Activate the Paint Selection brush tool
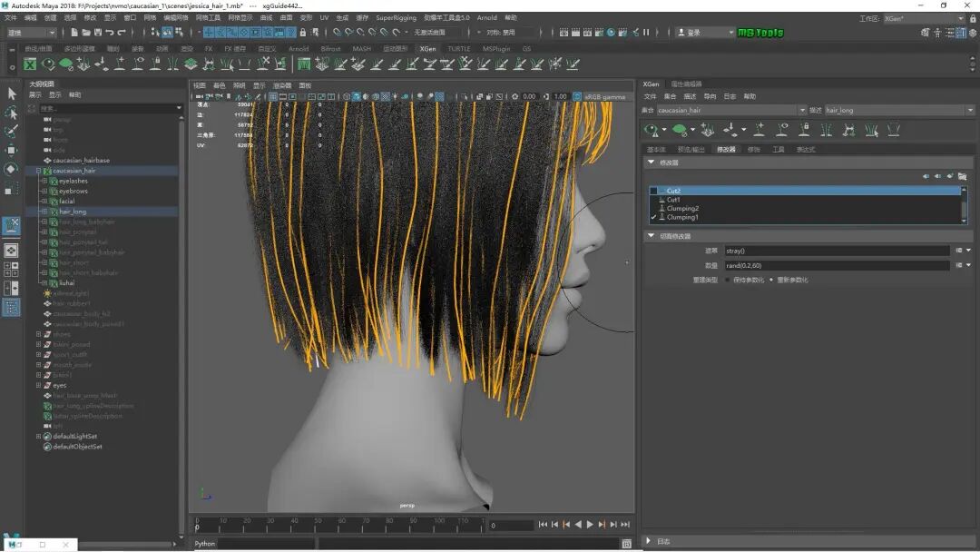 point(12,132)
